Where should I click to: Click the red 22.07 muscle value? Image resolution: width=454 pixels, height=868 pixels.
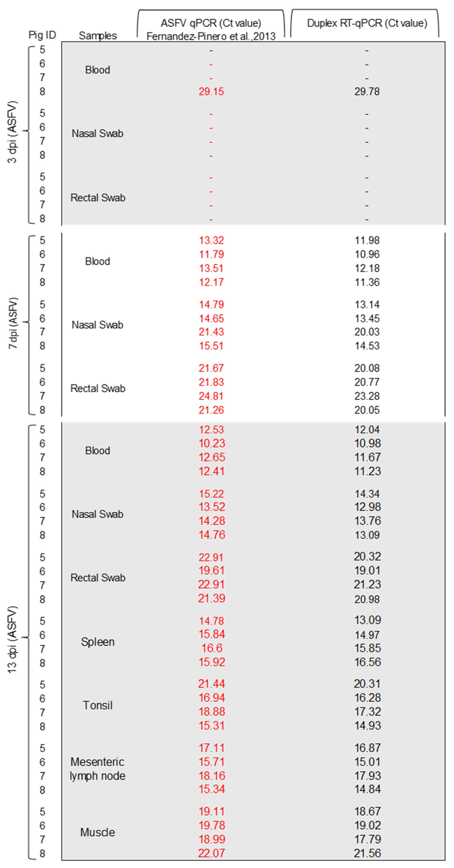[211, 854]
